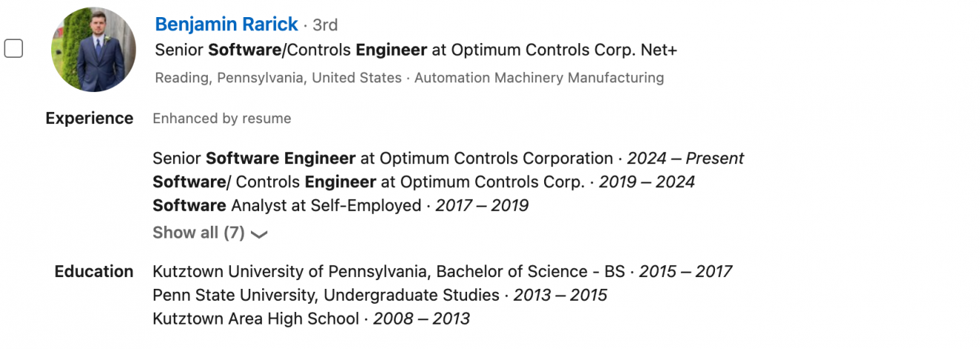Select the Kutztown Area High School entry
The width and height of the screenshot is (980, 349).
[x=256, y=319]
